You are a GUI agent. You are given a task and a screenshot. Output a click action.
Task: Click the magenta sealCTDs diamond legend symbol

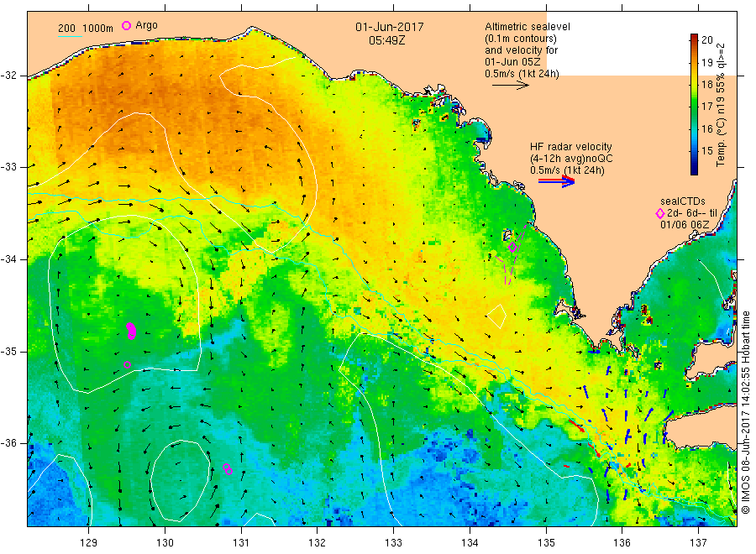(659, 213)
